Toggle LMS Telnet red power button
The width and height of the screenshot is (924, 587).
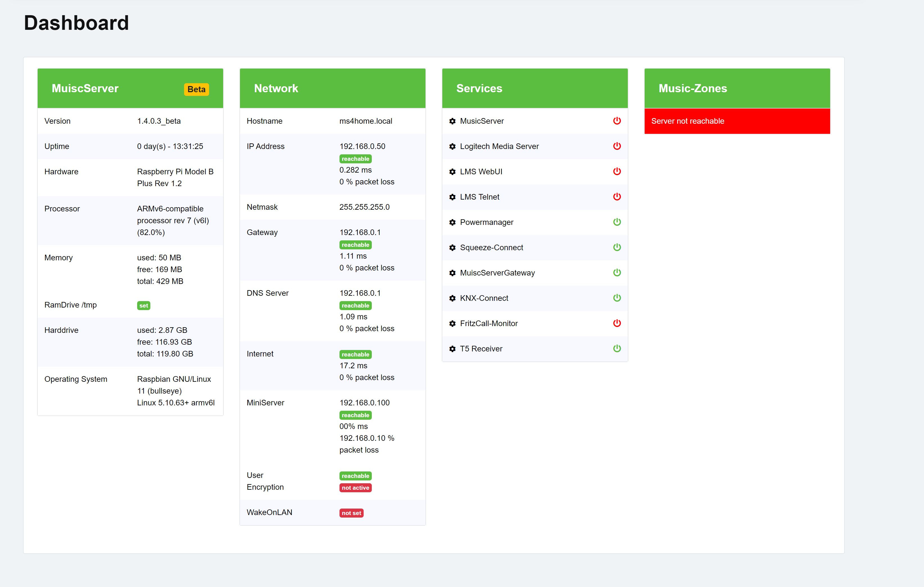point(617,197)
